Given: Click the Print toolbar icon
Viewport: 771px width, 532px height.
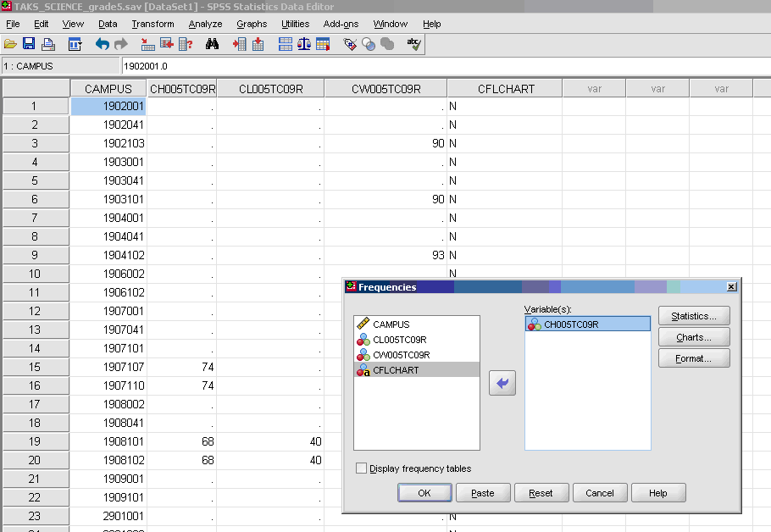Looking at the screenshot, I should click(x=48, y=44).
